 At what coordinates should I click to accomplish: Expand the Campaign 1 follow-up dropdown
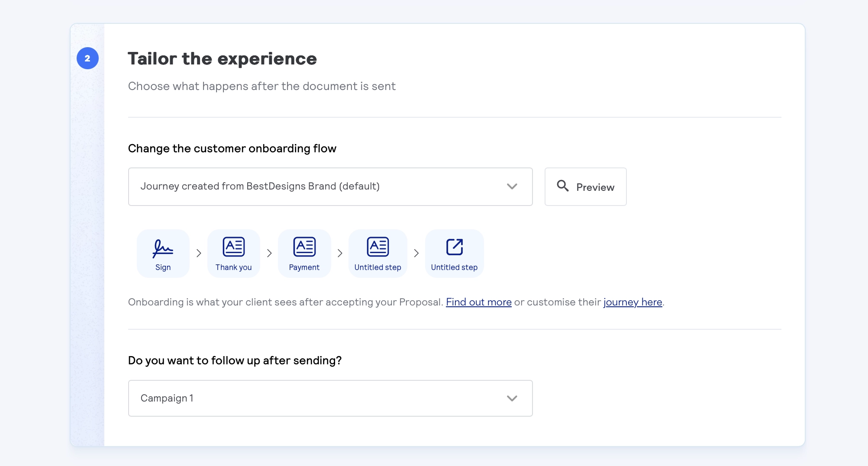pyautogui.click(x=330, y=398)
